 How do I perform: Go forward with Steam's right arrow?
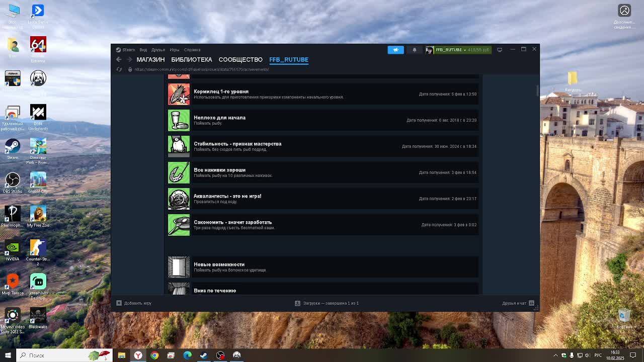point(129,59)
